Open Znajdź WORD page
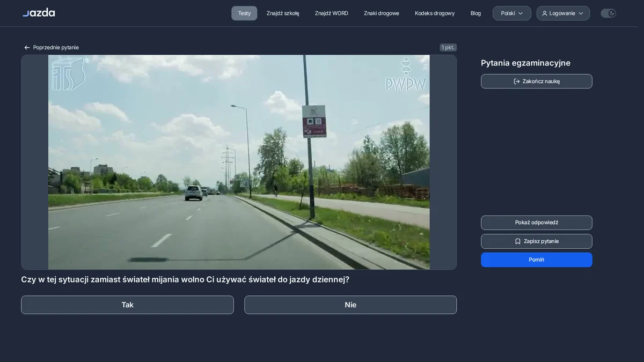Image resolution: width=644 pixels, height=362 pixels. pyautogui.click(x=332, y=13)
